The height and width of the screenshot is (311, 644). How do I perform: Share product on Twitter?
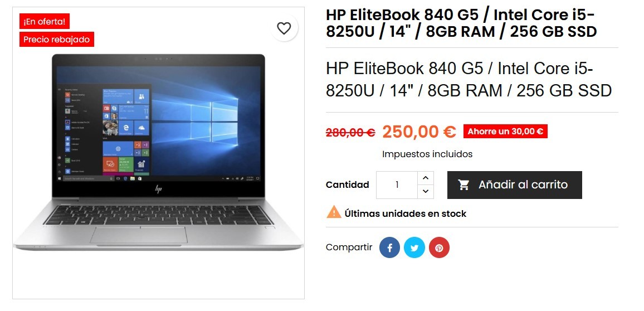pyautogui.click(x=414, y=247)
